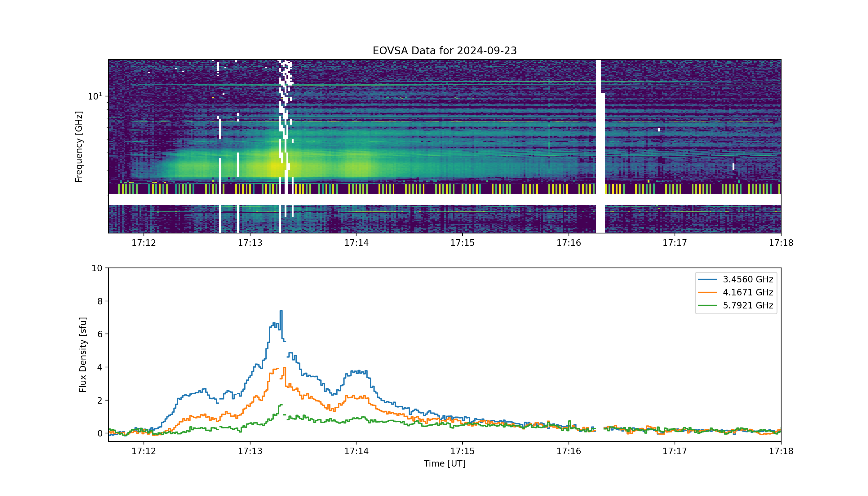Click the green line swatch in the legend
This screenshot has width=868, height=496.
[x=707, y=305]
